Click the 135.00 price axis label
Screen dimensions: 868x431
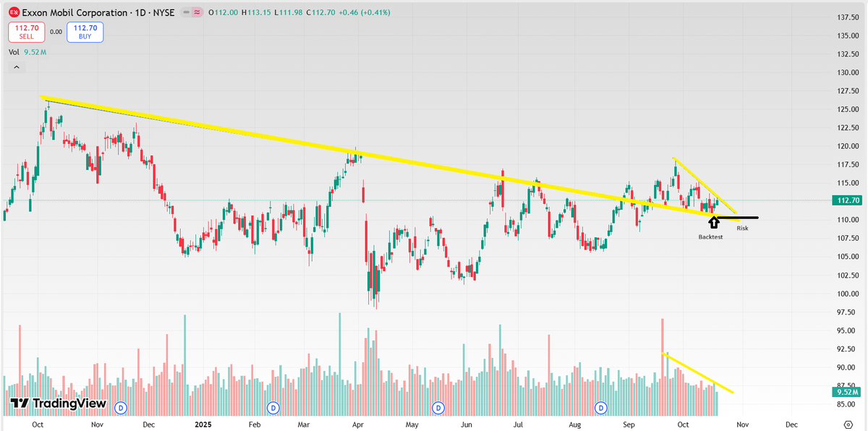coord(846,35)
